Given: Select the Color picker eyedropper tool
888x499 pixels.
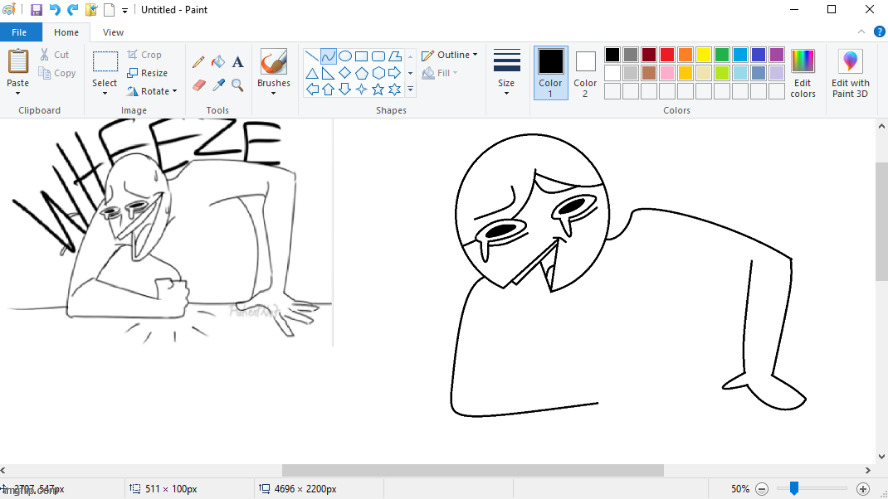Looking at the screenshot, I should pyautogui.click(x=218, y=85).
